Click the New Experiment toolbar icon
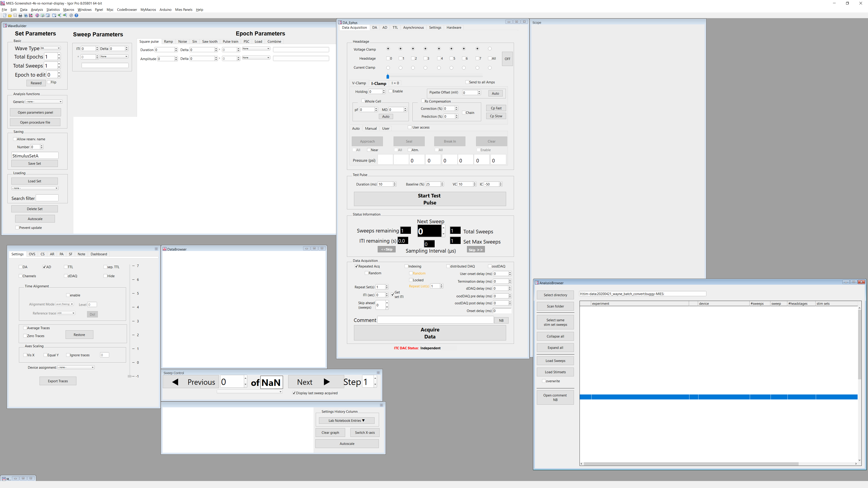 5,16
